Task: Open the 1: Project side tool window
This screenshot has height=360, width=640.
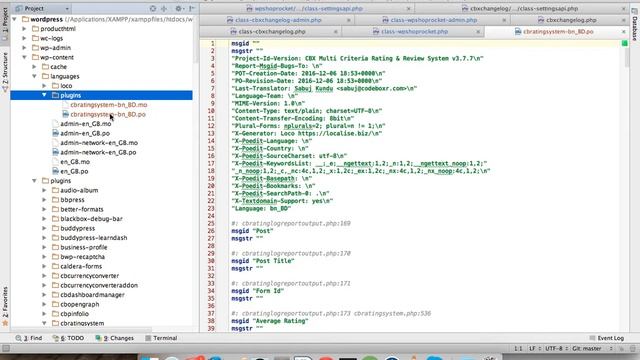Action: 5,23
